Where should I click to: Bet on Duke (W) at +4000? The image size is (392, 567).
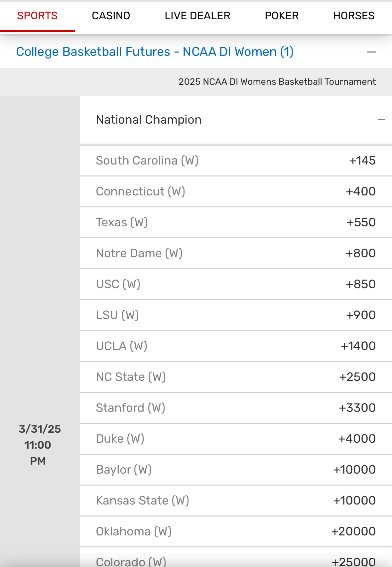click(357, 439)
